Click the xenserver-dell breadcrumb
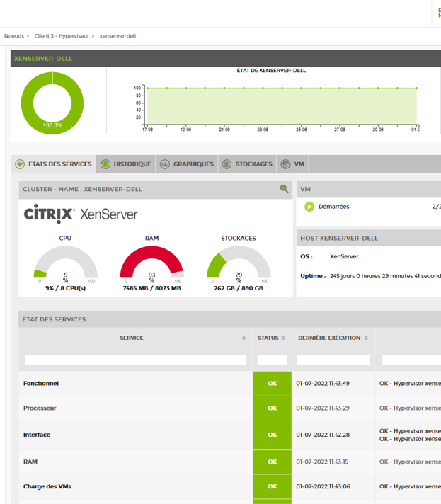The image size is (441, 504). 118,36
